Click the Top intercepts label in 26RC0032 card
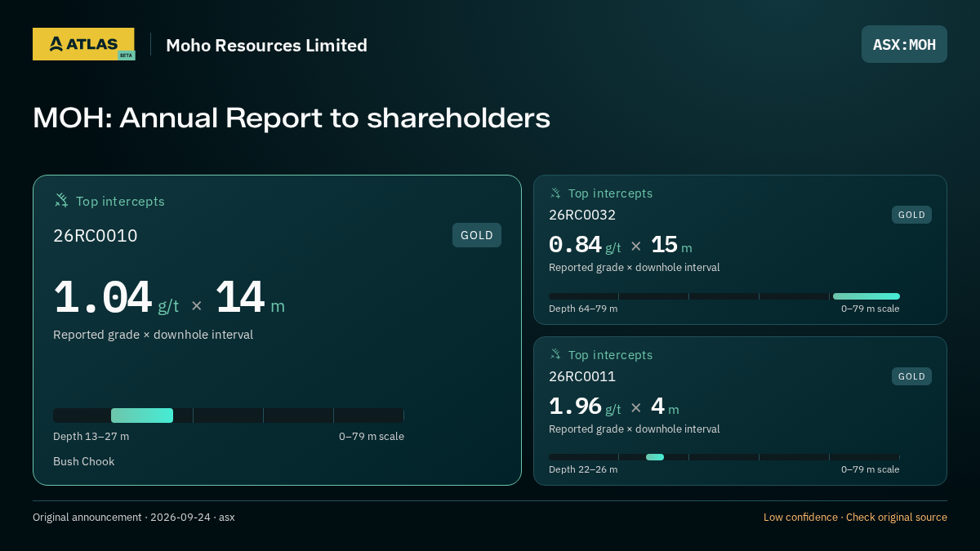 click(x=610, y=193)
